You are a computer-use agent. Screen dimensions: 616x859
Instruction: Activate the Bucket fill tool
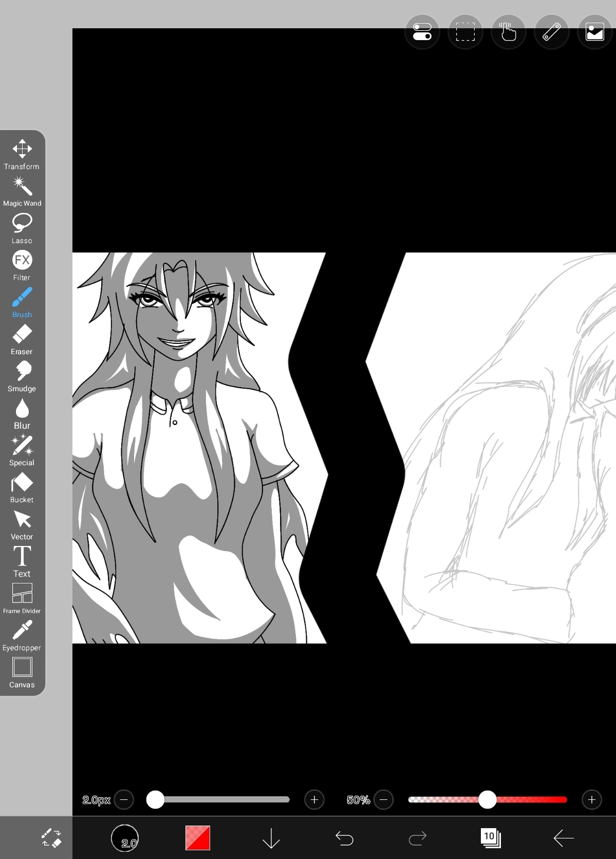(x=22, y=487)
